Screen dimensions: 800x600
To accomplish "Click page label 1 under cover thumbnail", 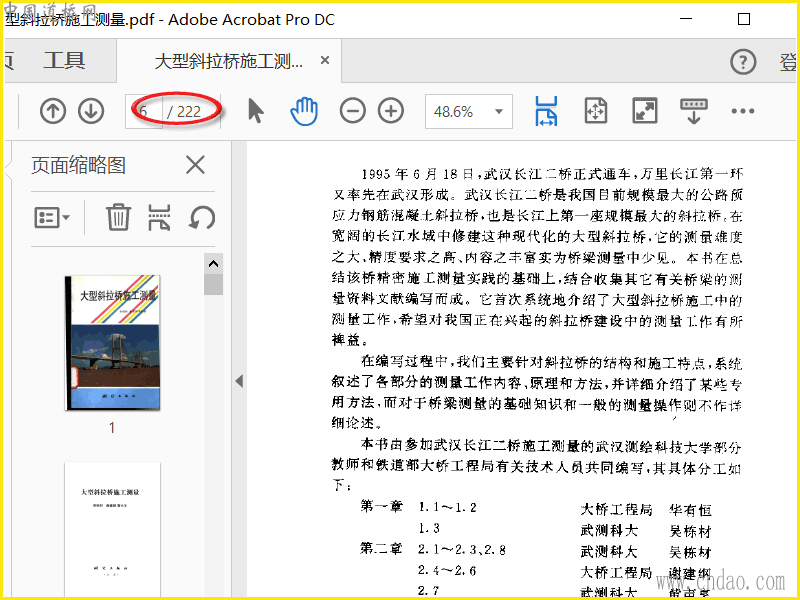I will click(x=112, y=428).
